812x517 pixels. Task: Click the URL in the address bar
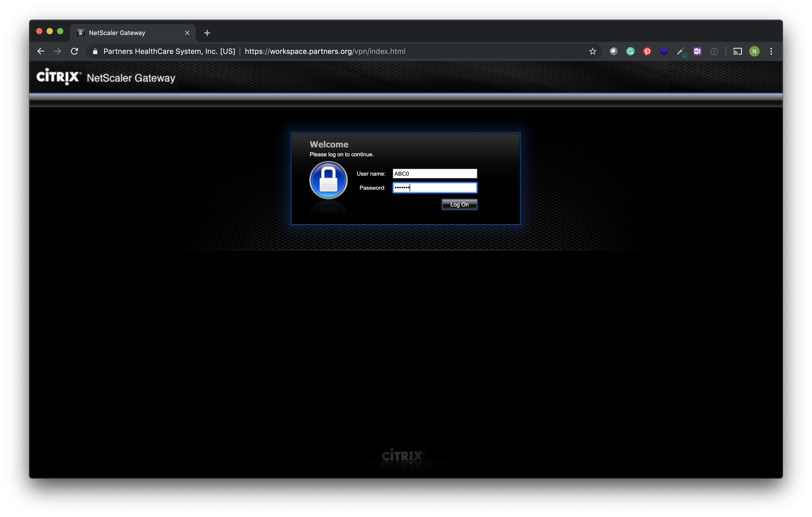[x=325, y=51]
